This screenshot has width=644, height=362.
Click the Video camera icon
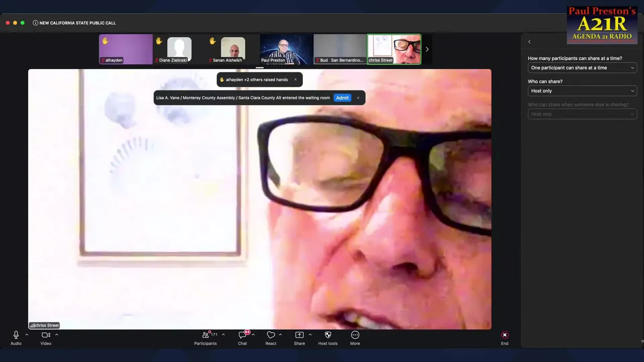coord(46,335)
